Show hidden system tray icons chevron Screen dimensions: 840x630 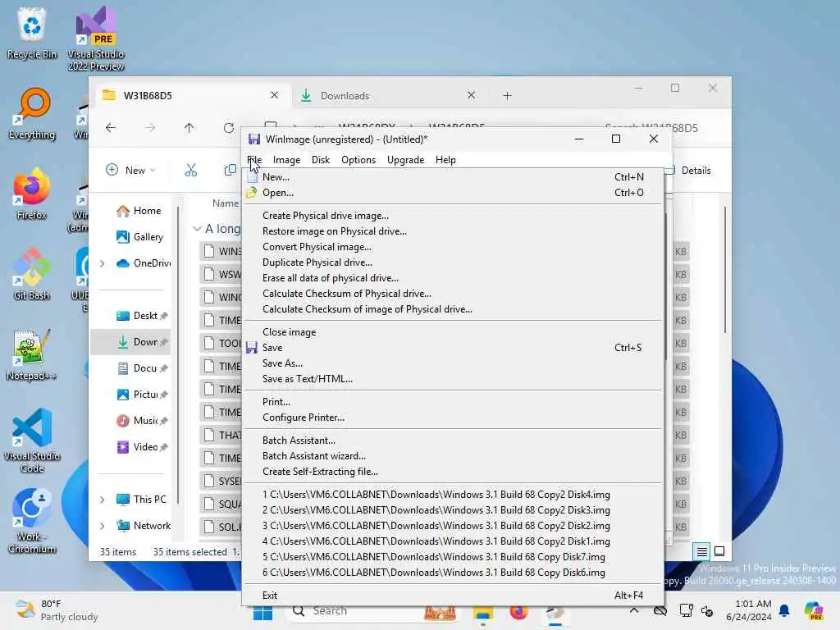click(634, 610)
